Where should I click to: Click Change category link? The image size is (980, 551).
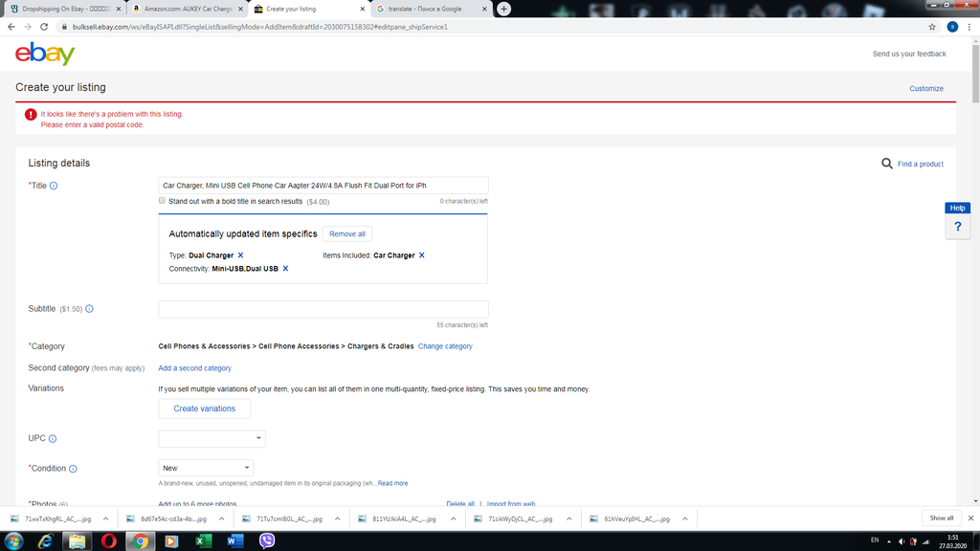pos(445,346)
